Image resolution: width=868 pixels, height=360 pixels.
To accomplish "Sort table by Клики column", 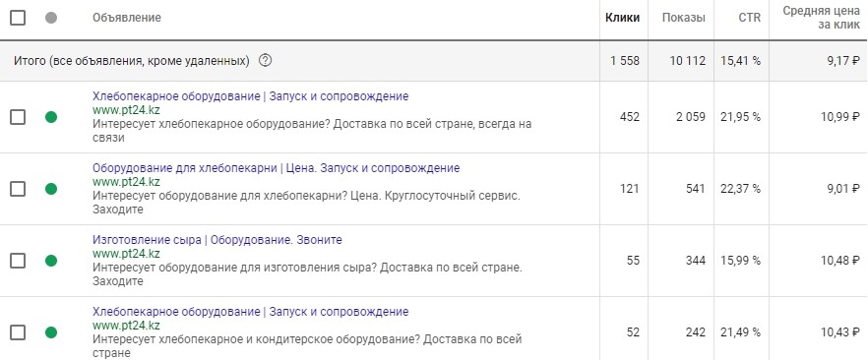I will point(622,18).
